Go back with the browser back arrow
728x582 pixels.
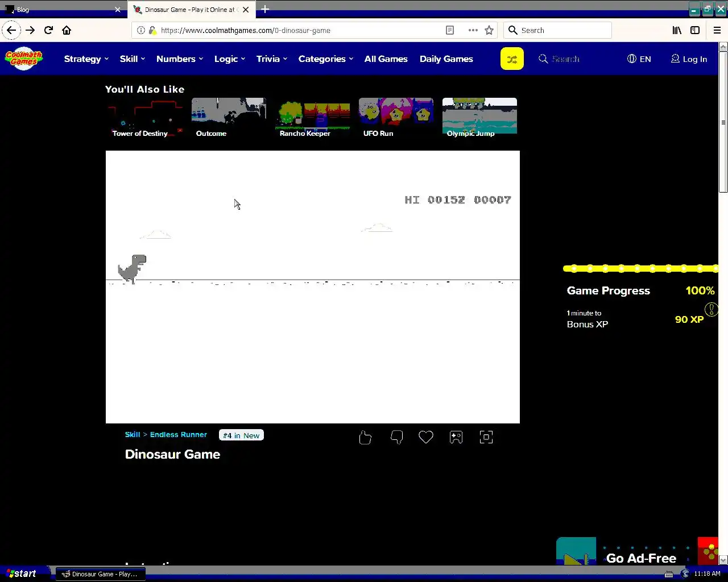(11, 30)
